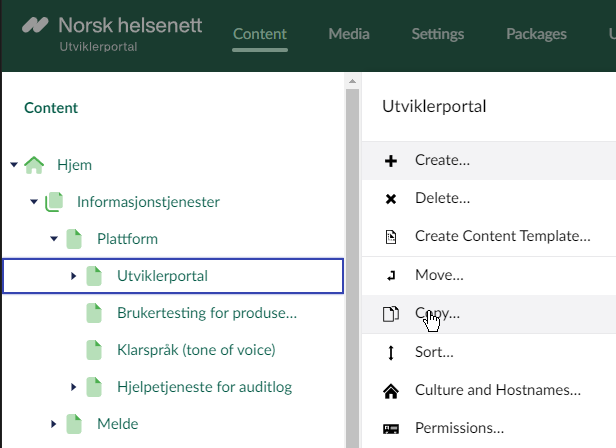
Task: Select the Plattform tree item
Action: tap(127, 239)
